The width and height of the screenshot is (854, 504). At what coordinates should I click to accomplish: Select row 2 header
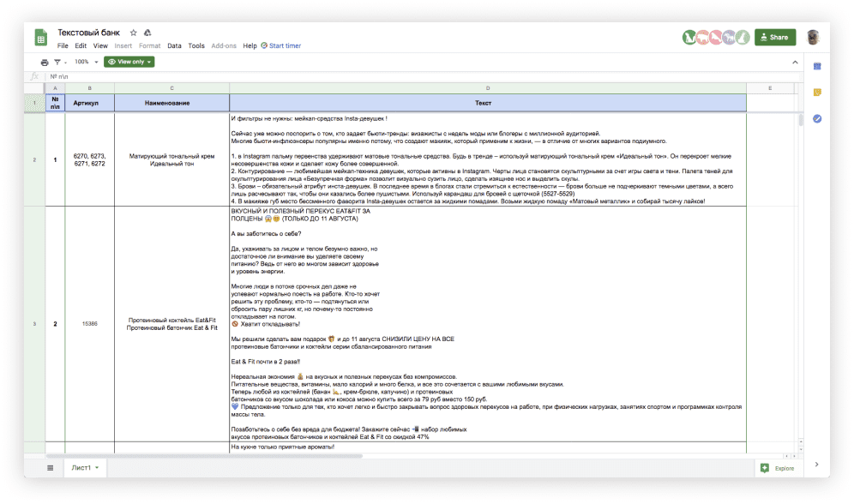[x=34, y=159]
